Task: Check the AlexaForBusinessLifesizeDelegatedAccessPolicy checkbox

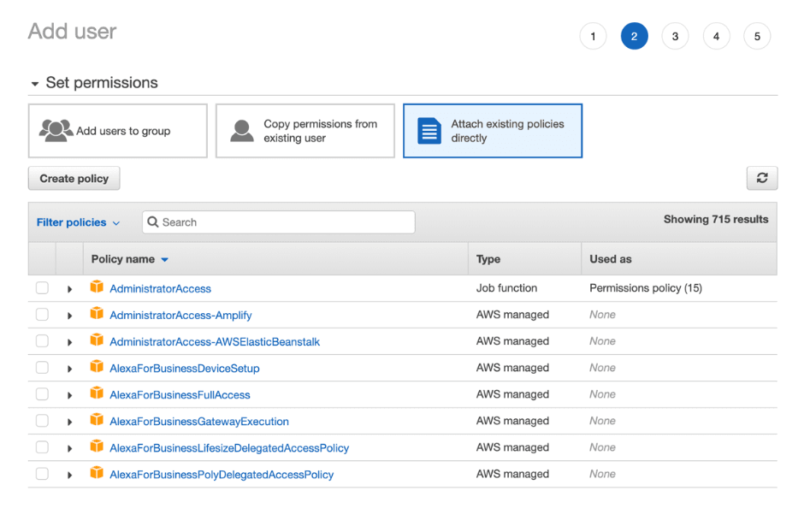Action: 43,447
